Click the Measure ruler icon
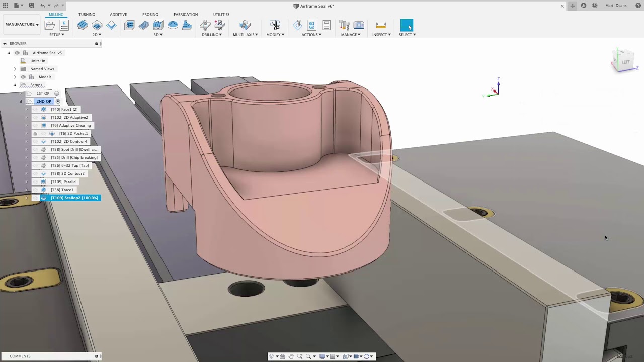The width and height of the screenshot is (644, 362). (381, 25)
